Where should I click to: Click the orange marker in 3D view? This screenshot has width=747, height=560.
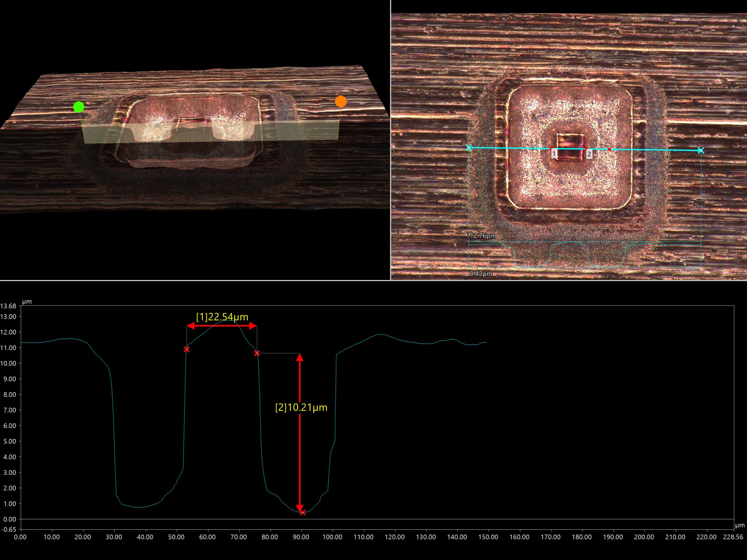341,101
